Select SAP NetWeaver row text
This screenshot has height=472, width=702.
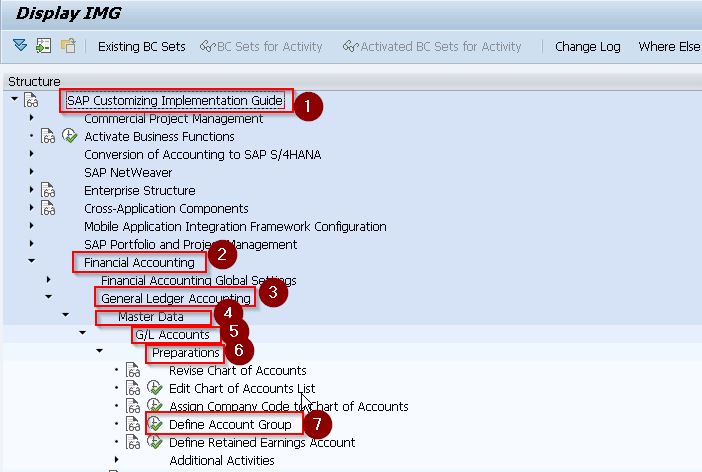128,172
